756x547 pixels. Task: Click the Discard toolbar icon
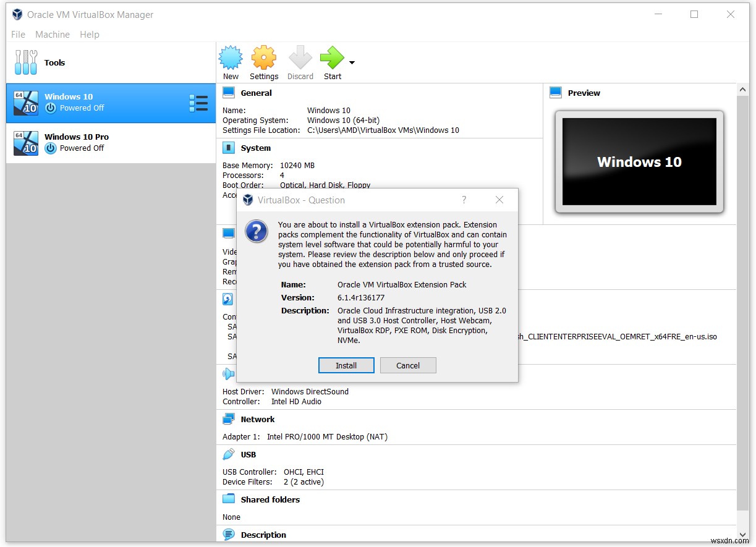300,61
